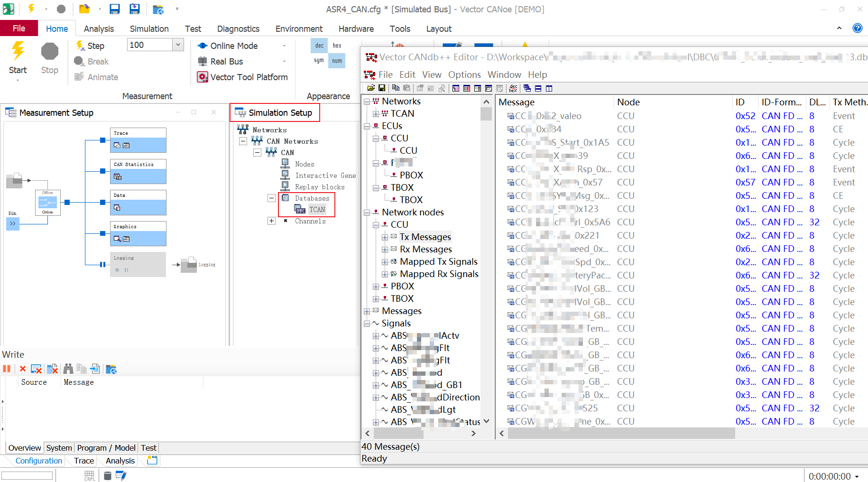Expand Tx Messages in the CANdb++ tree

click(385, 237)
